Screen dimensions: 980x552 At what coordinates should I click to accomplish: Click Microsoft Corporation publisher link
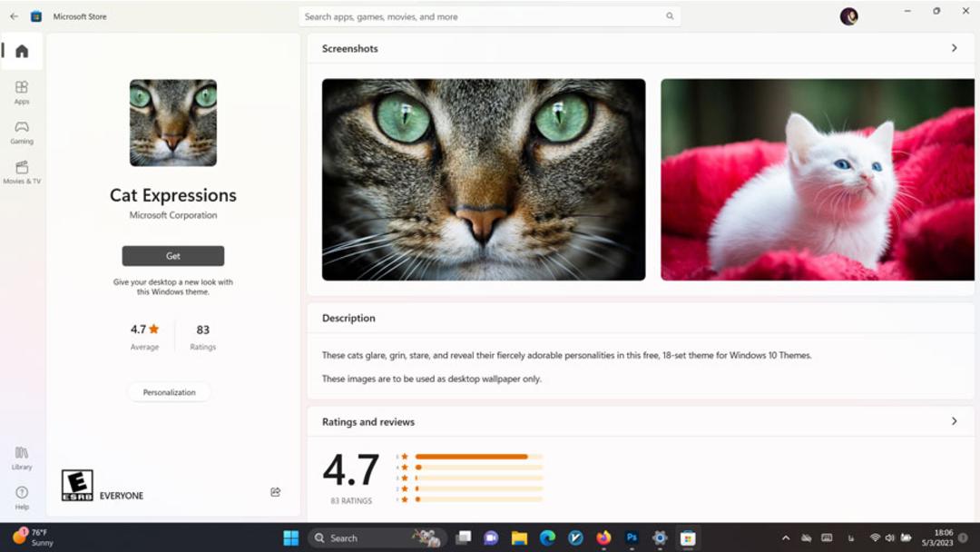click(x=173, y=215)
